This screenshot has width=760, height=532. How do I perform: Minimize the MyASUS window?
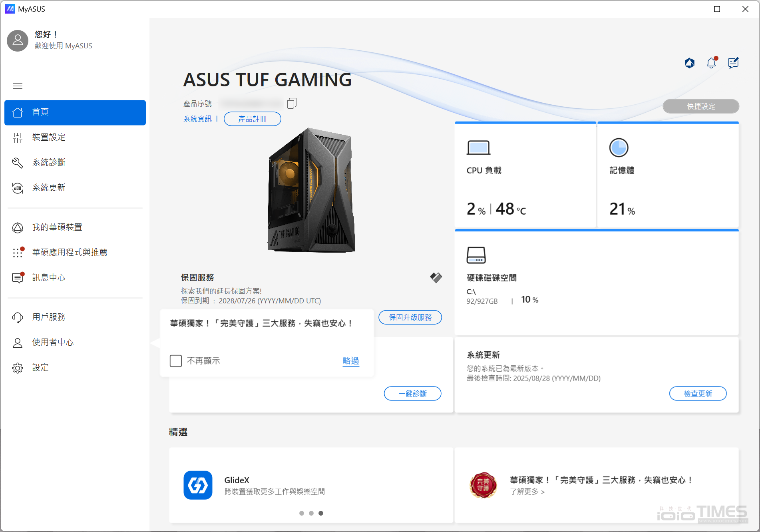[689, 9]
